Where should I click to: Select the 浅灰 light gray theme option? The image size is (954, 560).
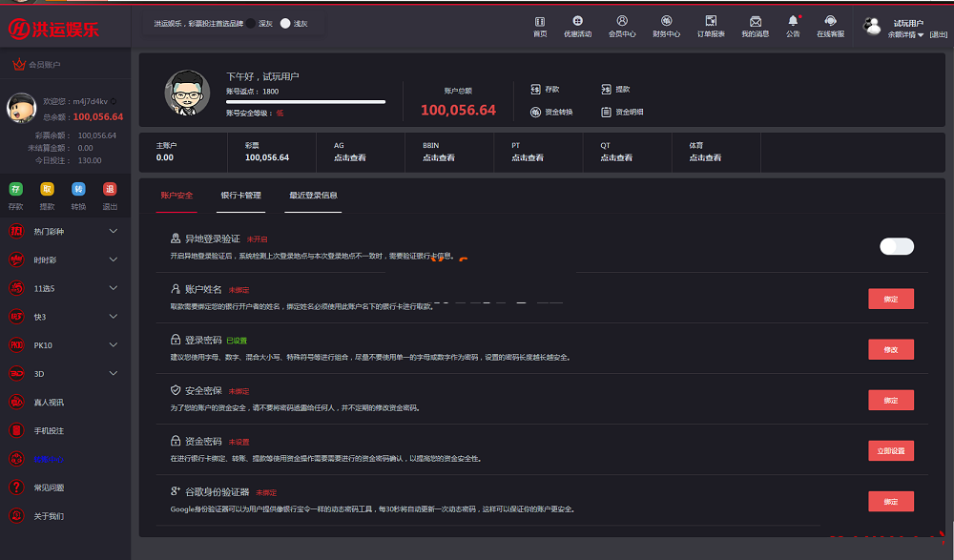(285, 23)
